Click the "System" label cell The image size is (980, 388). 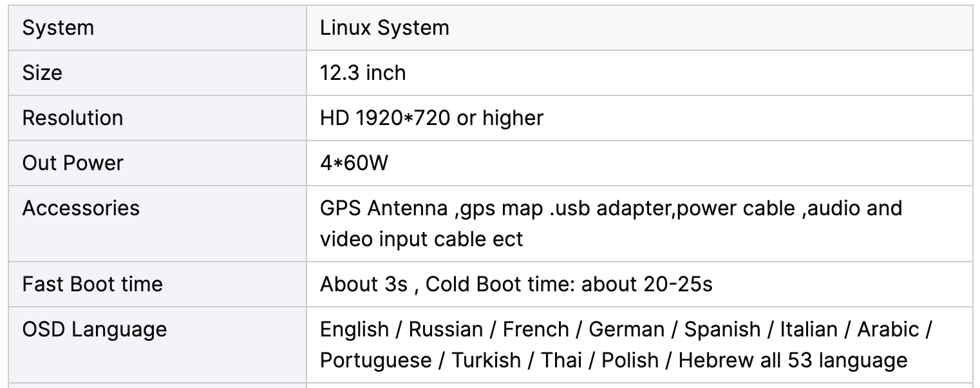[x=58, y=28]
